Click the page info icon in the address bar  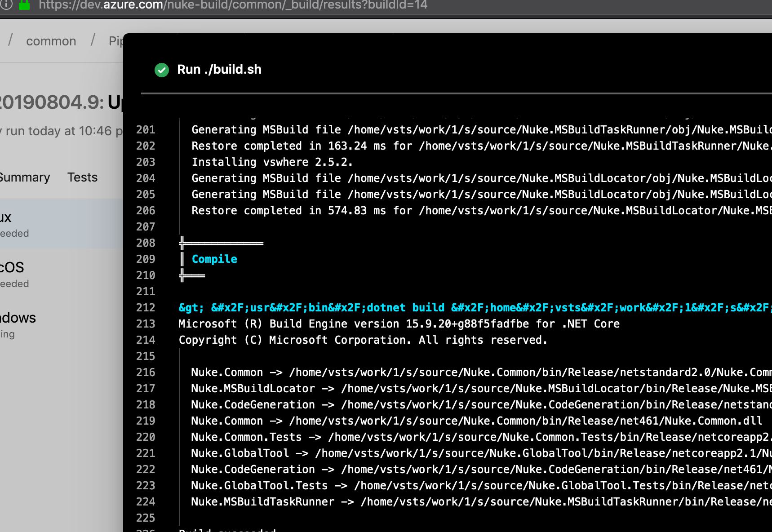tap(5, 5)
